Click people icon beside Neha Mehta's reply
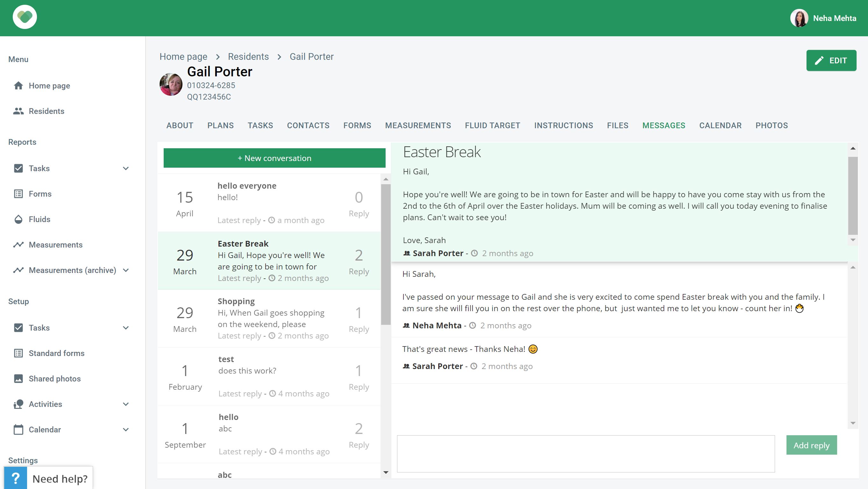Image resolution: width=868 pixels, height=489 pixels. (406, 326)
